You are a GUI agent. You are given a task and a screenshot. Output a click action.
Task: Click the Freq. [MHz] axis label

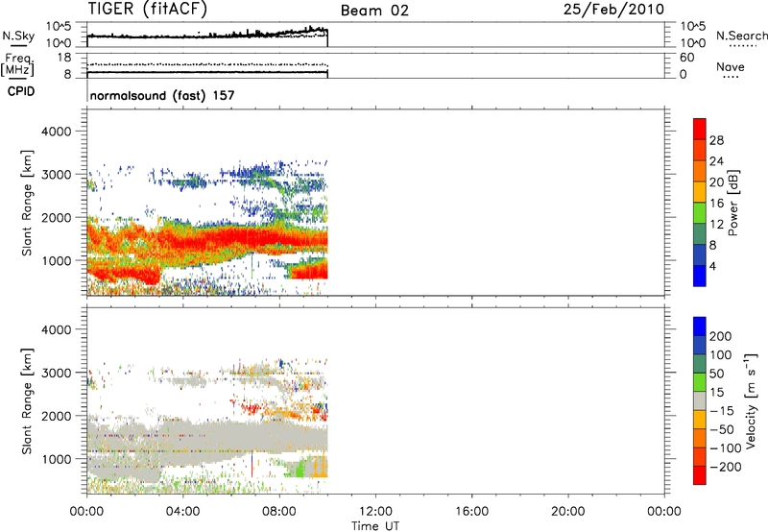pyautogui.click(x=17, y=65)
